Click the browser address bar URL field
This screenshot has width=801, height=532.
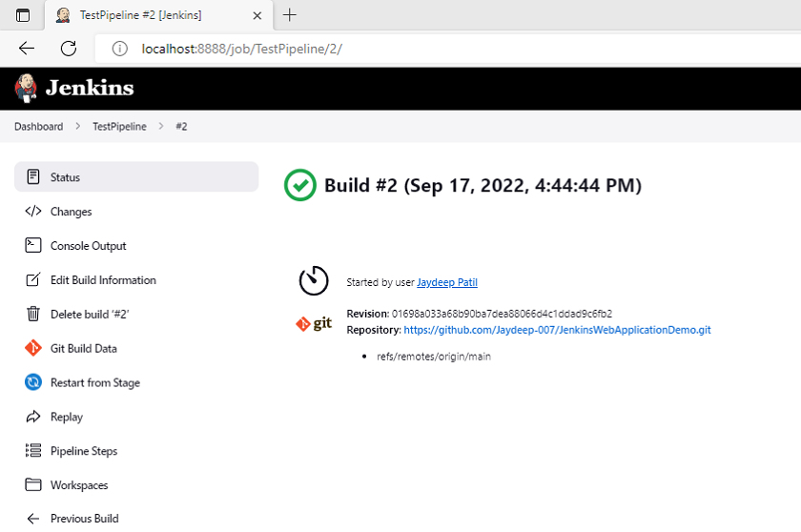tap(447, 49)
